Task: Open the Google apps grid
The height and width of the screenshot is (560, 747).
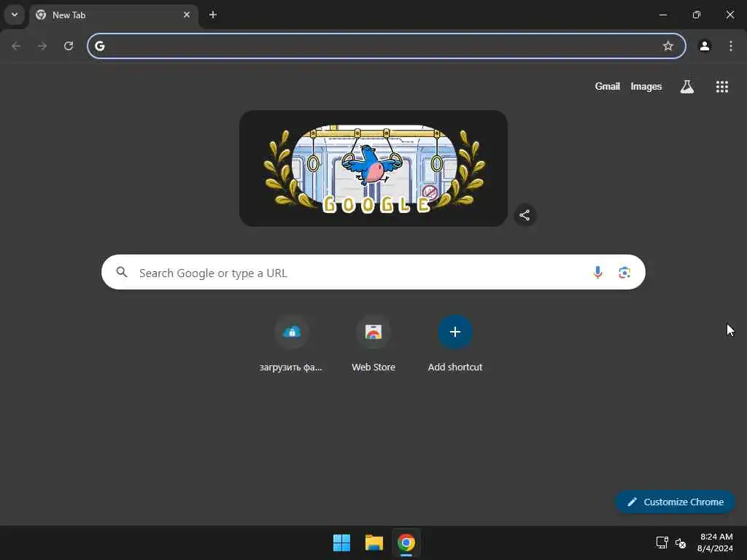Action: point(721,86)
